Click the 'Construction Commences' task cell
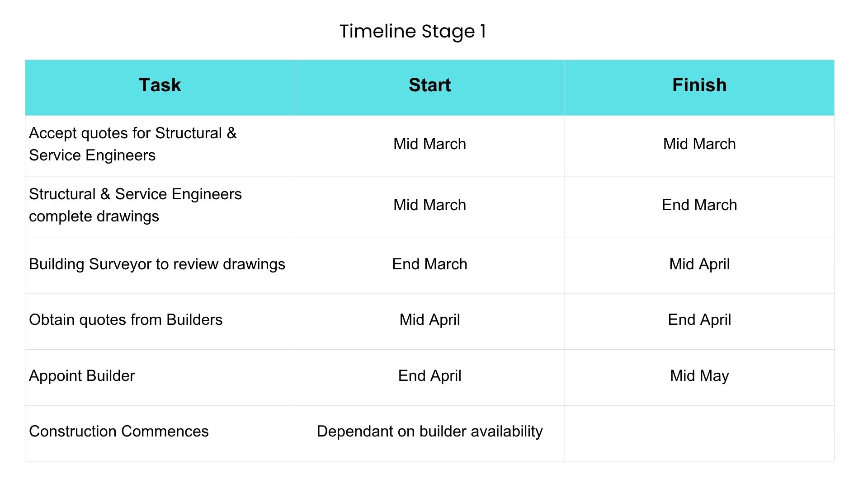 (x=119, y=432)
